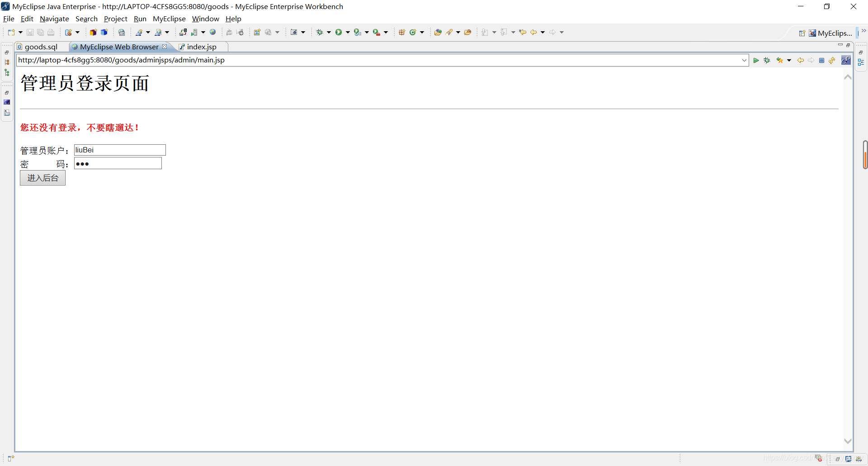Click the run/stop servers toolbar icon

pyautogui.click(x=194, y=32)
